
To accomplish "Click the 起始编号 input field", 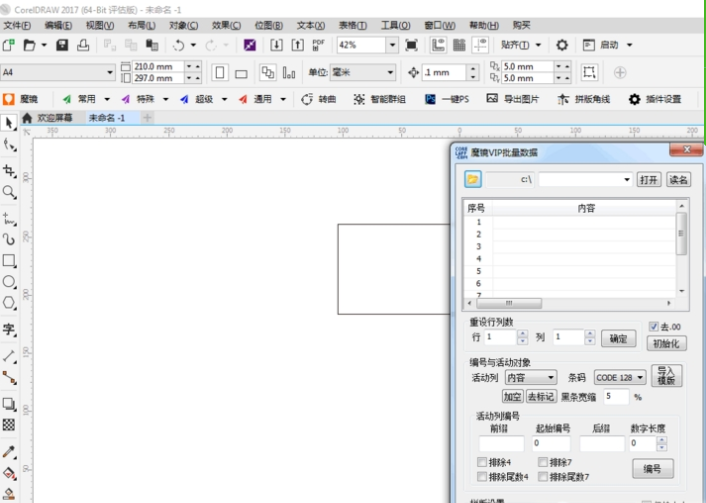I will tap(551, 443).
